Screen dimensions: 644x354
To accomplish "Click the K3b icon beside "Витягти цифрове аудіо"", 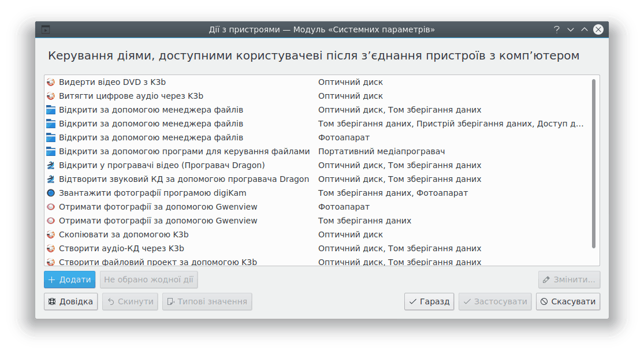I will pos(51,96).
